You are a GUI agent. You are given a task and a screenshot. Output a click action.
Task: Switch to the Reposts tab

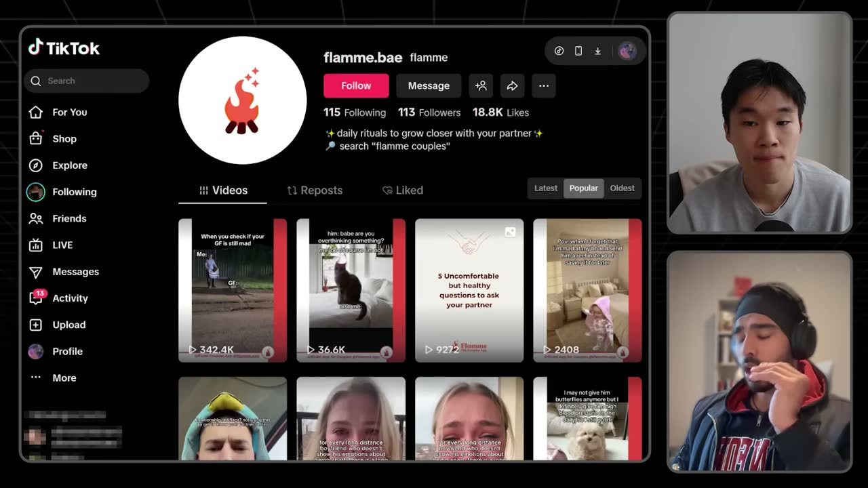(x=314, y=190)
